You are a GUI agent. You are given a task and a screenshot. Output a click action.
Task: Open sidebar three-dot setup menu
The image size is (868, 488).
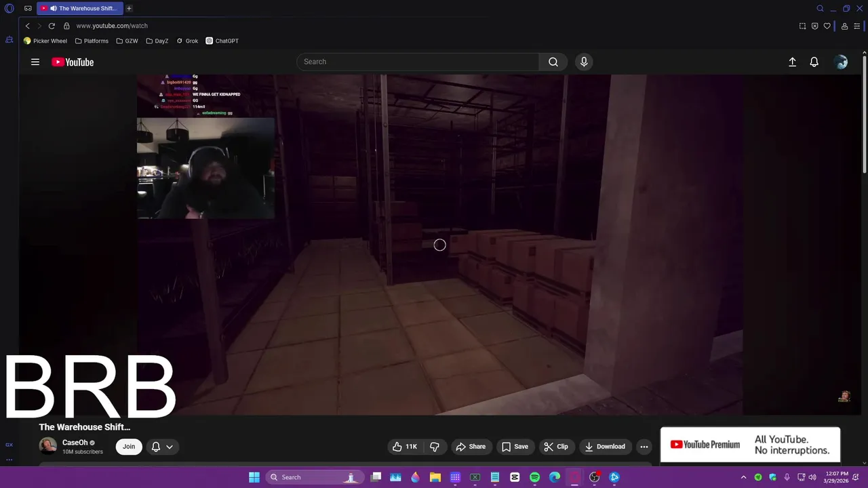[9, 460]
